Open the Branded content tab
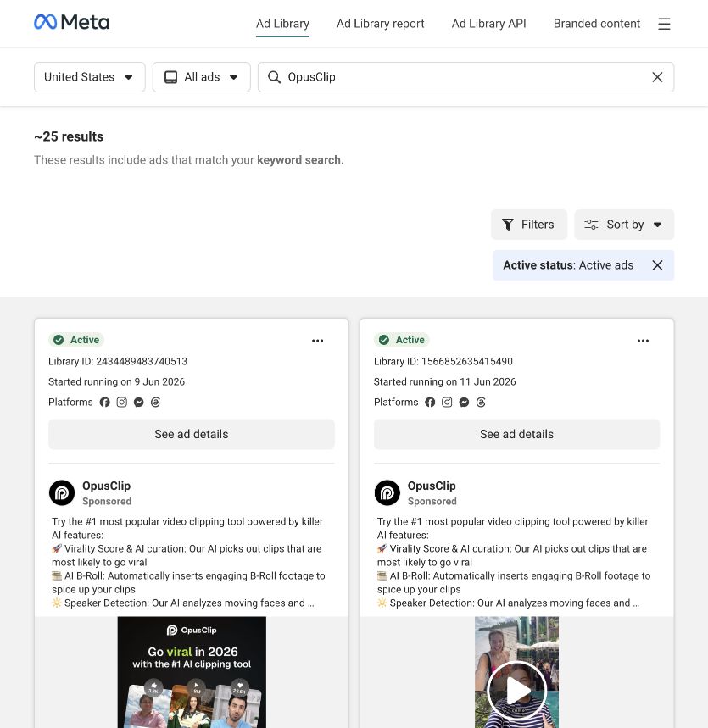 [x=597, y=24]
